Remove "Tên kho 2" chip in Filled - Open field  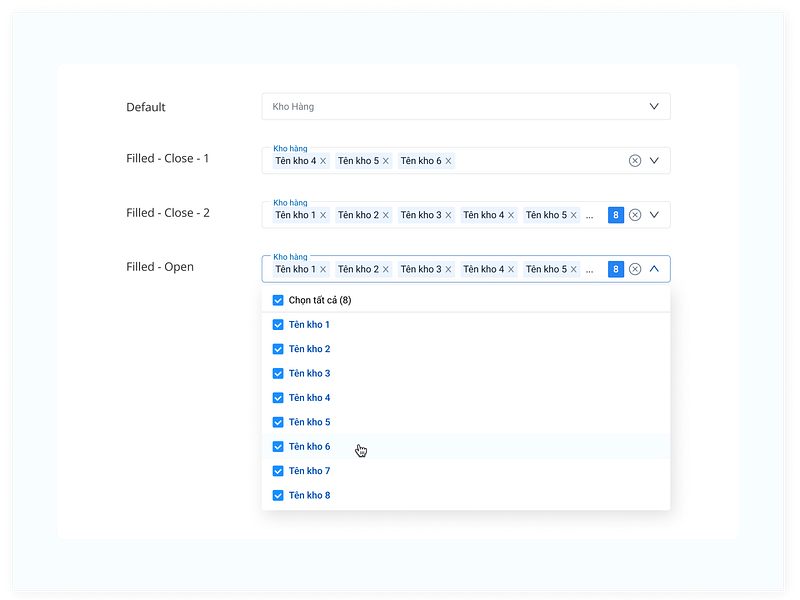tap(386, 269)
